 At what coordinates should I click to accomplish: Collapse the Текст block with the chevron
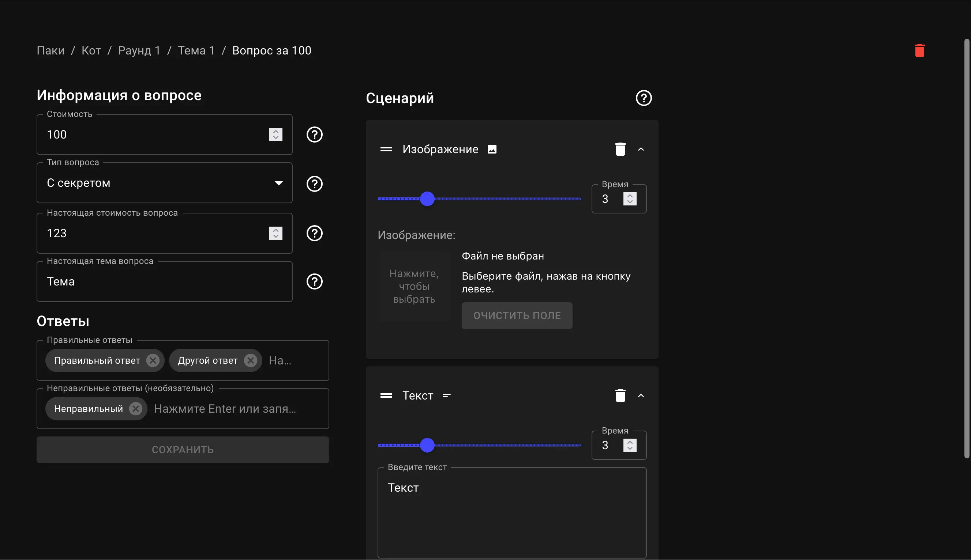click(641, 396)
